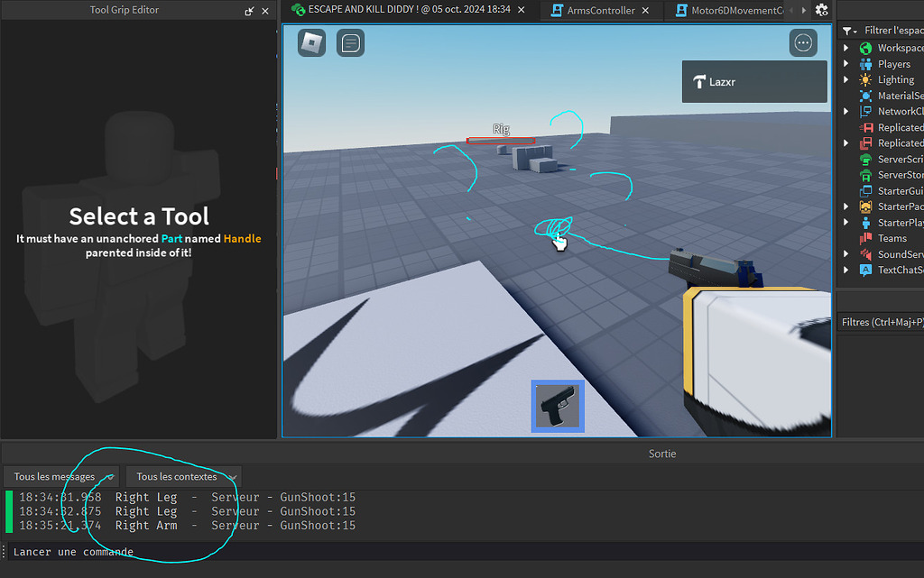Expand the Players tree node
Screen dimensions: 924x578
846,63
